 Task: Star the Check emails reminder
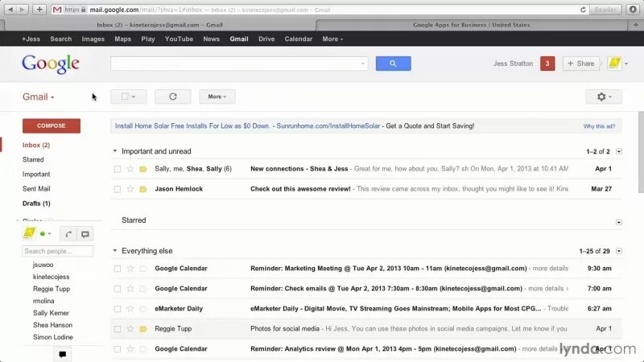point(130,289)
